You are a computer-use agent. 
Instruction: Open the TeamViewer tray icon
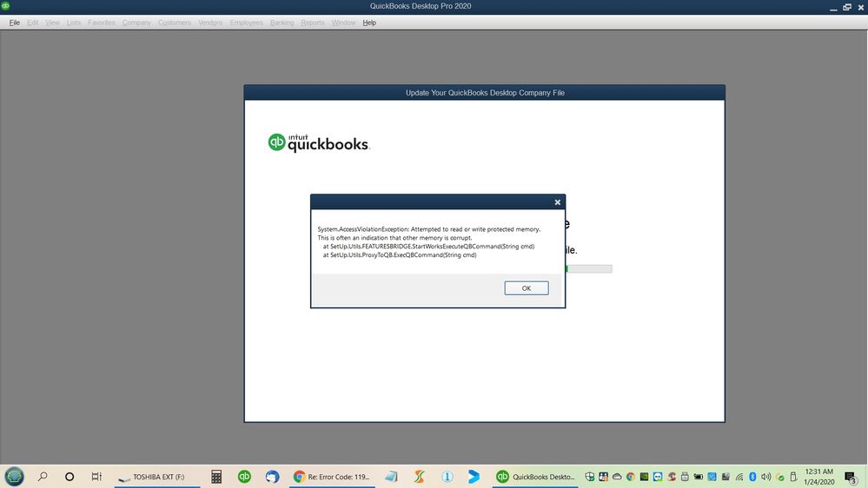click(x=658, y=477)
